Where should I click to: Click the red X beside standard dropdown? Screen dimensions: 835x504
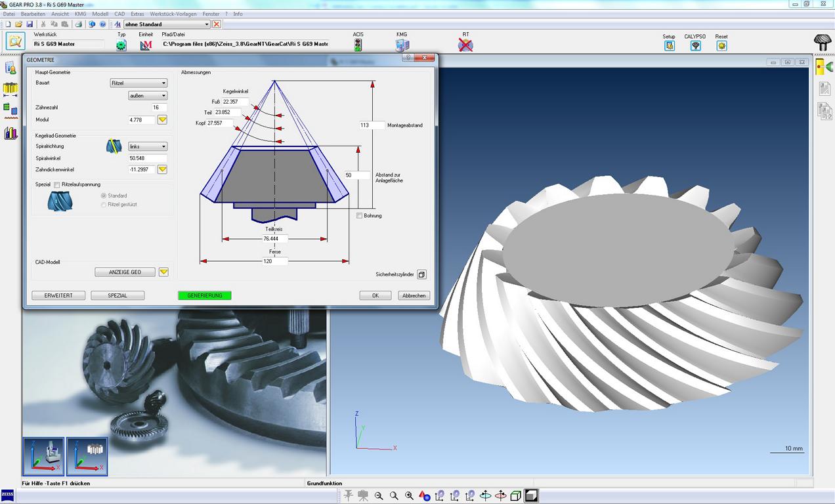tap(217, 24)
